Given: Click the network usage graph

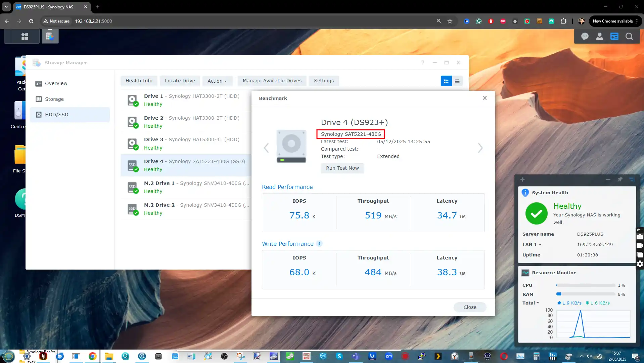Looking at the screenshot, I should click(x=593, y=324).
